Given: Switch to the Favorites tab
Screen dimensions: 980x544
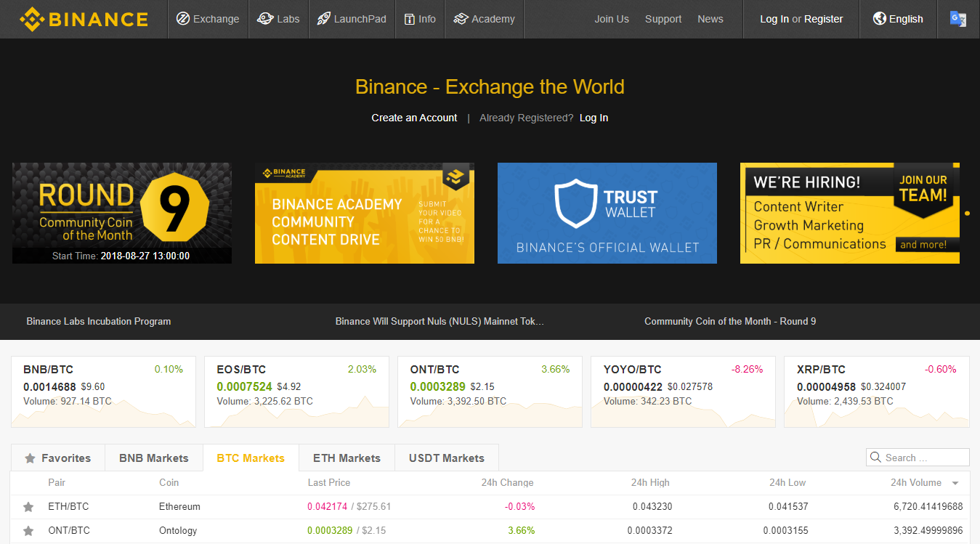Looking at the screenshot, I should (58, 458).
